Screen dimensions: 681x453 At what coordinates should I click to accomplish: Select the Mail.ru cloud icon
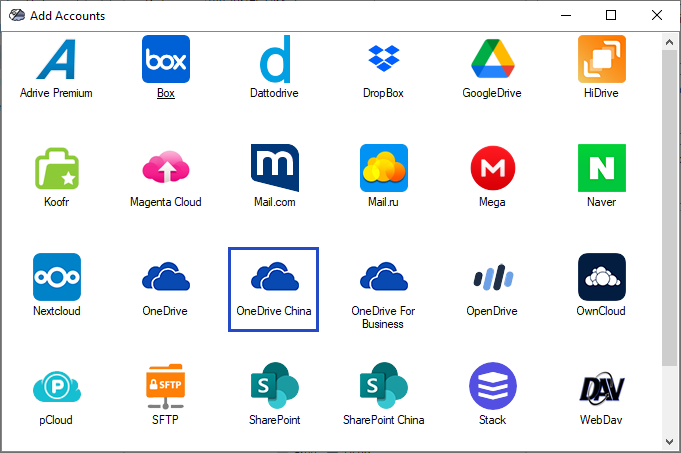[x=384, y=168]
